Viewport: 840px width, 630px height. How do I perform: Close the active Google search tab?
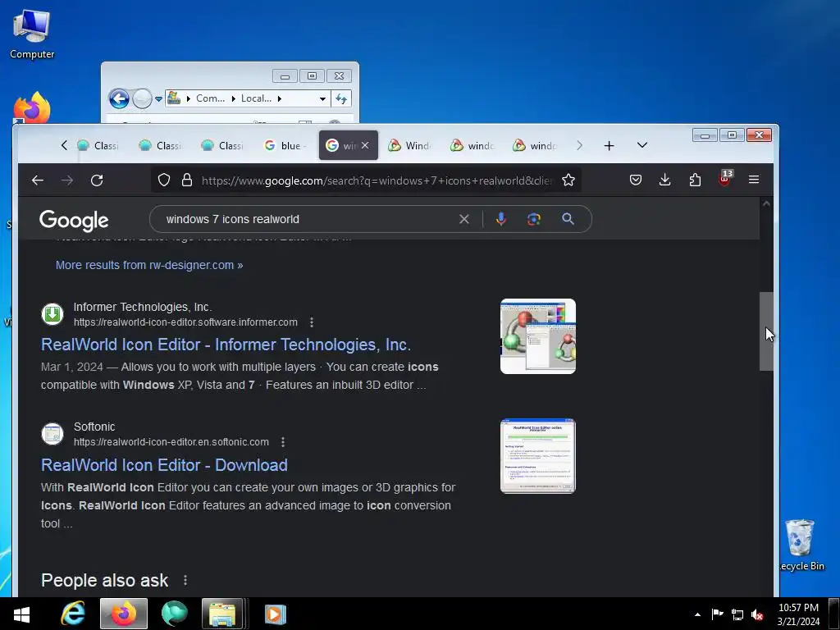[365, 145]
